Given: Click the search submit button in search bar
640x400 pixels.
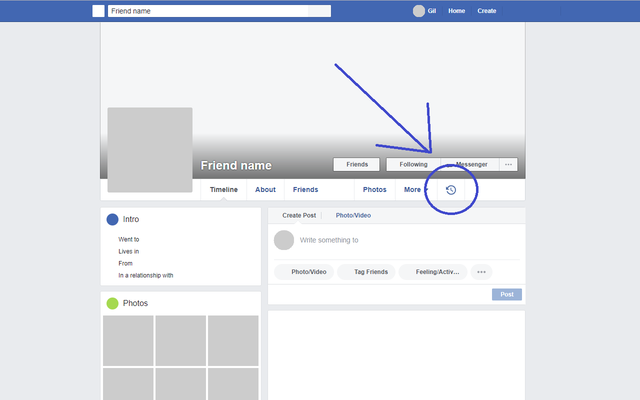Looking at the screenshot, I should coord(319,11).
